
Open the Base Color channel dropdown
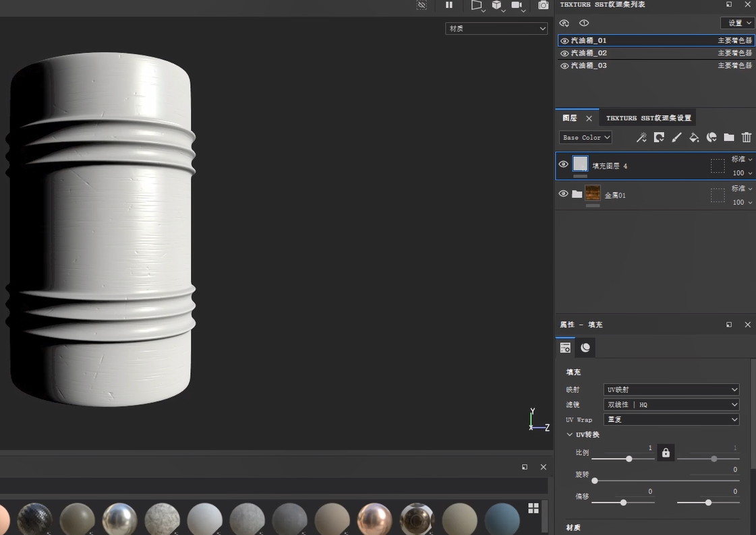point(585,137)
